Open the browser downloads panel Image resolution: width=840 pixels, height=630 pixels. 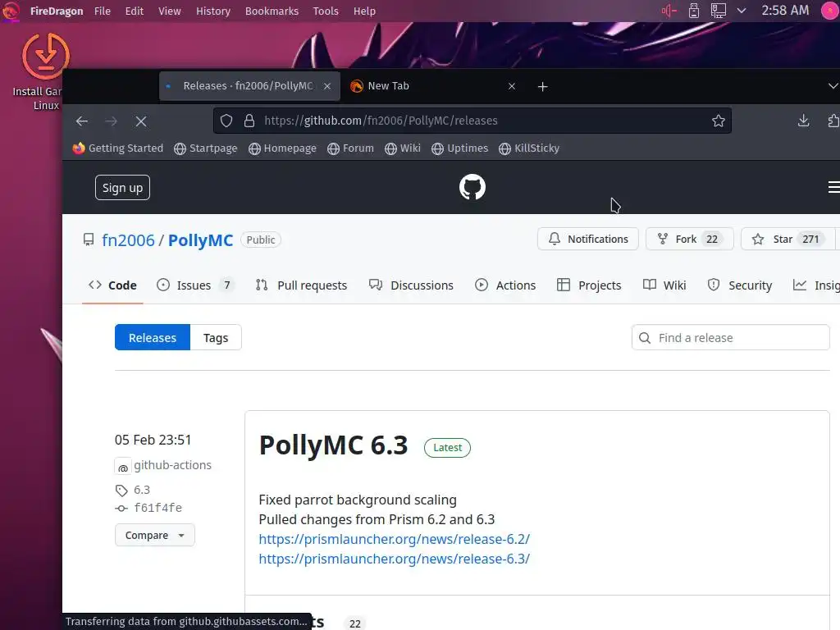tap(804, 121)
